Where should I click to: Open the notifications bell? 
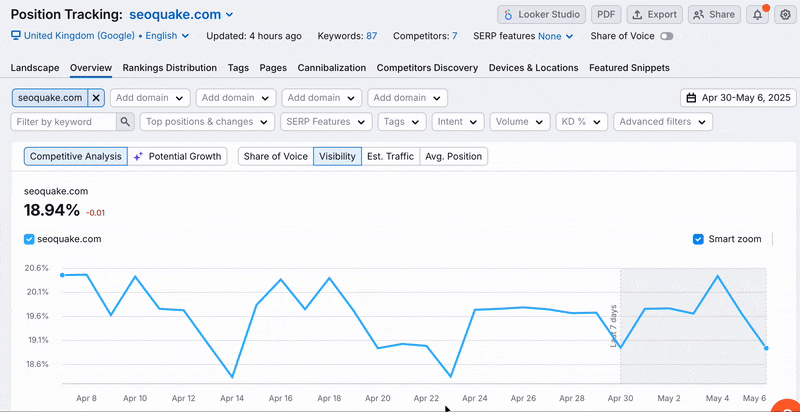pos(758,15)
